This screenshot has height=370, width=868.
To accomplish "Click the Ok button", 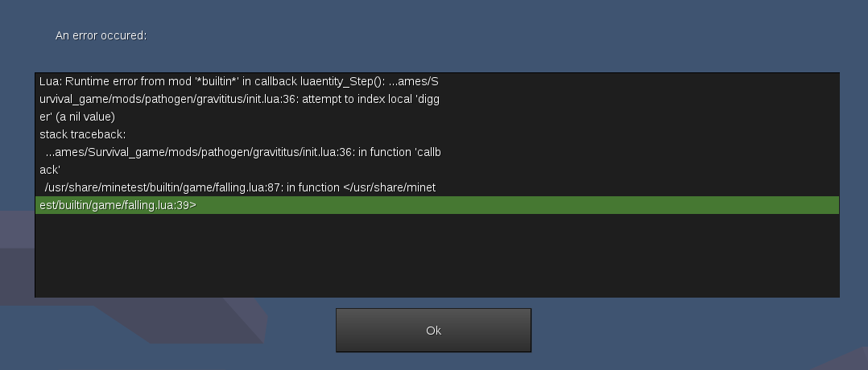I will [x=433, y=330].
